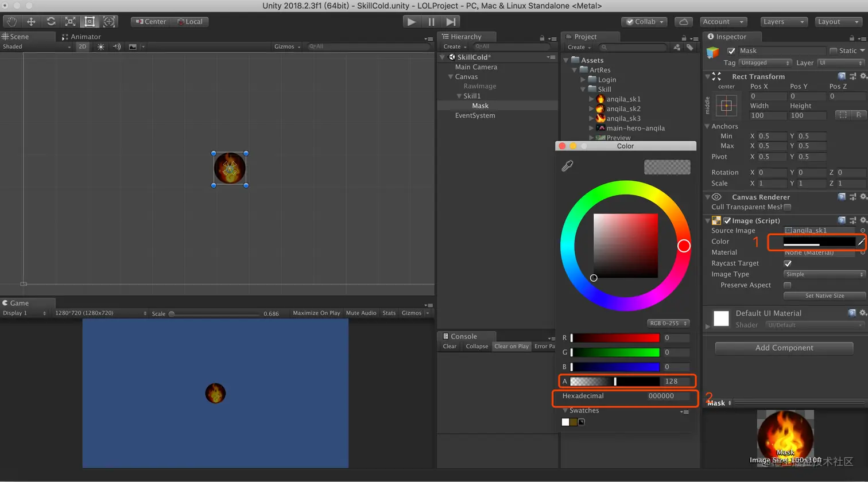Open the cloud services icon
Screen dimensions: 868x482
coord(683,22)
